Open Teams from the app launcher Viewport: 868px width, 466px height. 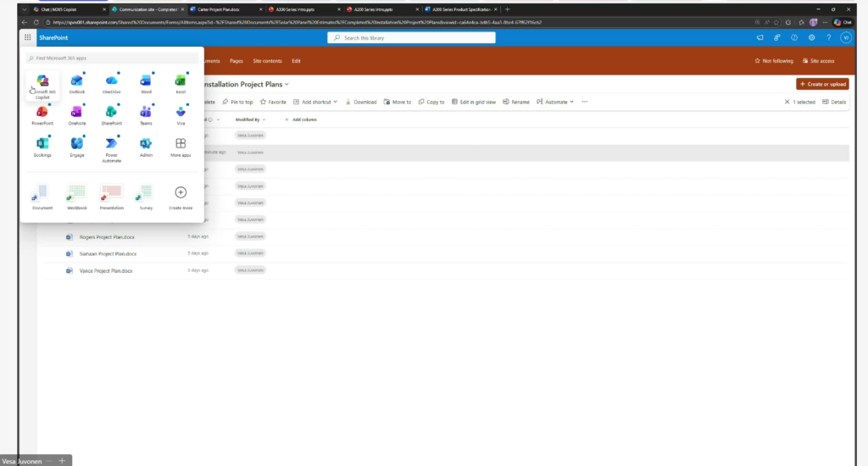[x=146, y=114]
